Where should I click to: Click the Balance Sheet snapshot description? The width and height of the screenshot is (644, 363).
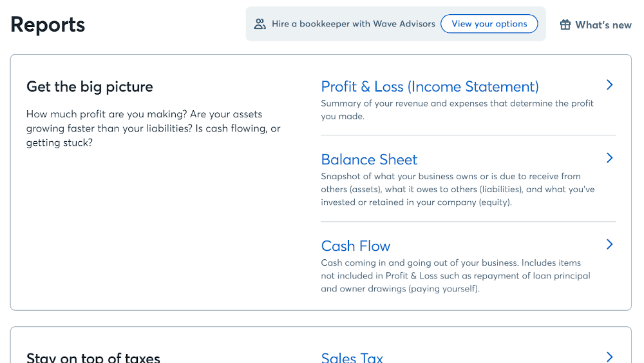coord(457,189)
